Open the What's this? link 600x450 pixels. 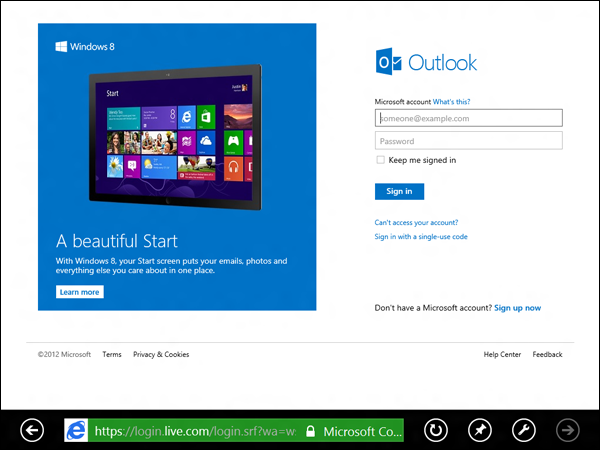point(452,102)
